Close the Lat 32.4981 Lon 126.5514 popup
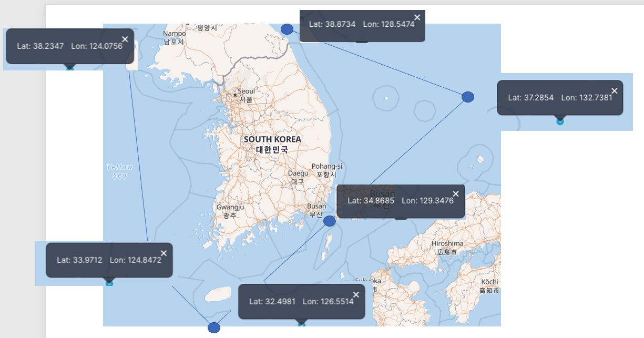 coord(356,295)
